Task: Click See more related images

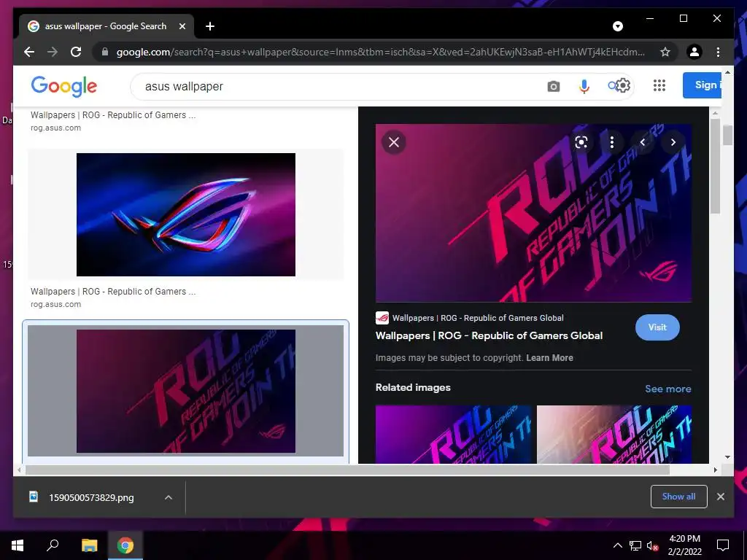Action: (668, 389)
